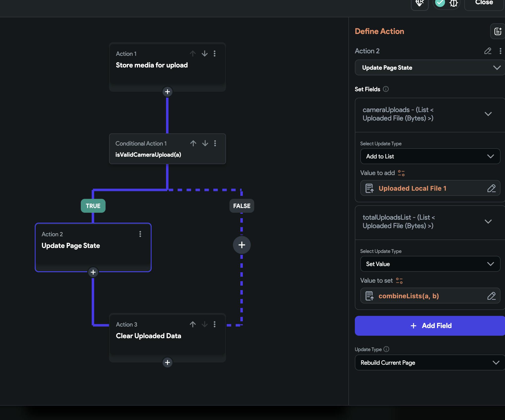Open Conditional Action 1 options menu
The image size is (505, 420).
click(215, 143)
